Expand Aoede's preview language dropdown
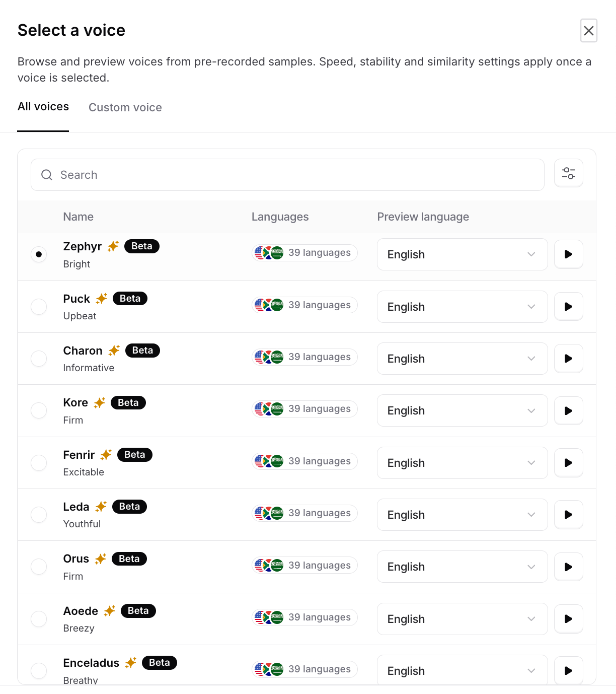616x694 pixels. (462, 618)
